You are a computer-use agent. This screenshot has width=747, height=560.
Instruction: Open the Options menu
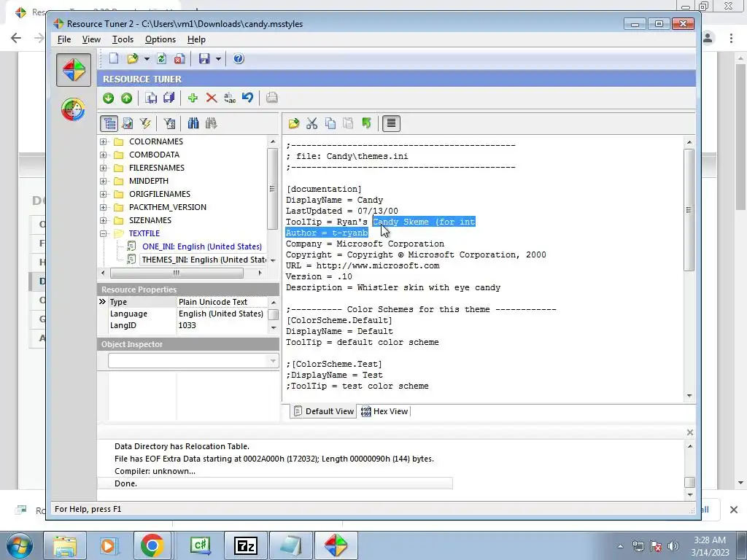[x=160, y=39]
